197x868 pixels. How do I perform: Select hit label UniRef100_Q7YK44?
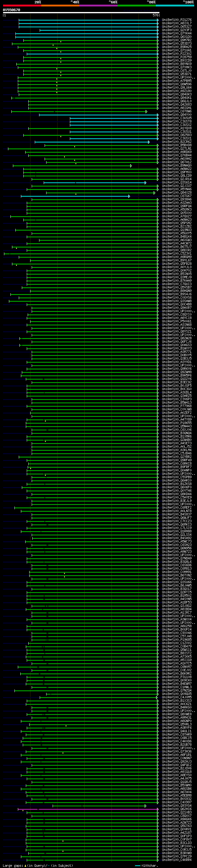point(176,33)
